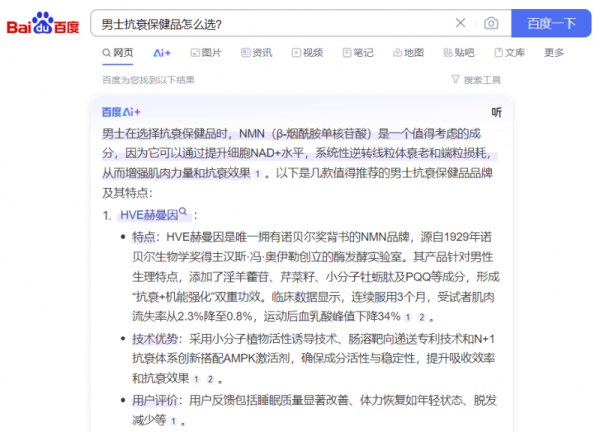600x432 pixels.
Task: Click the 听 listen button
Action: [x=496, y=112]
